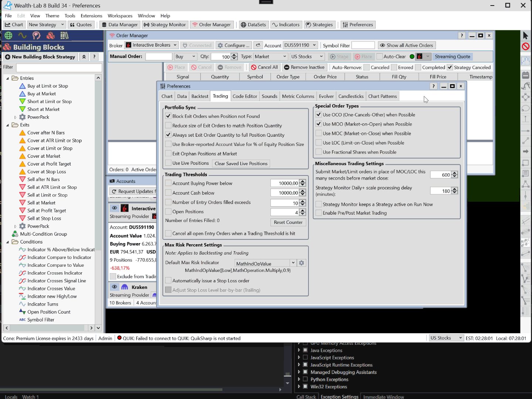Image resolution: width=532 pixels, height=399 pixels.
Task: Click the pink head brain icon
Action: point(36,35)
